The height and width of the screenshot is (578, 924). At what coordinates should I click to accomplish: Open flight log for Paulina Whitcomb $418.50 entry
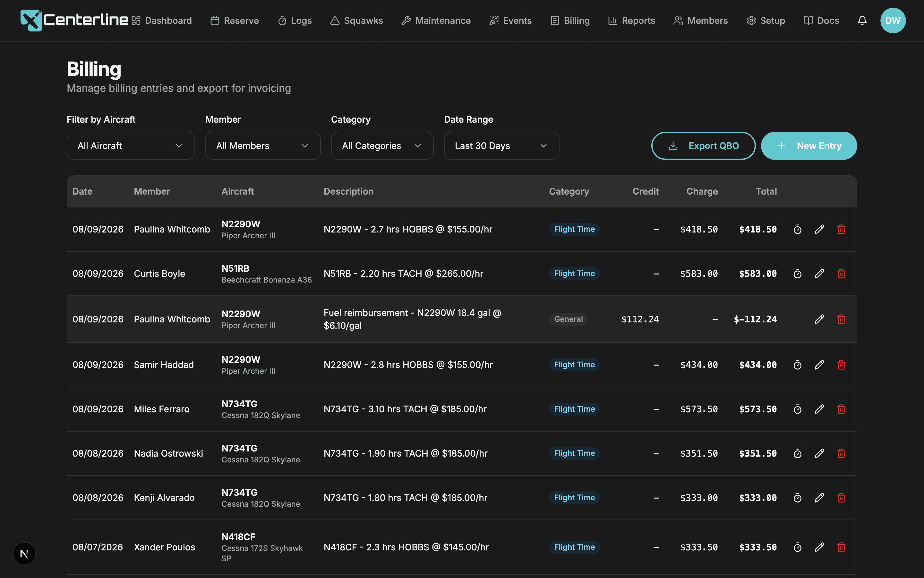(797, 229)
